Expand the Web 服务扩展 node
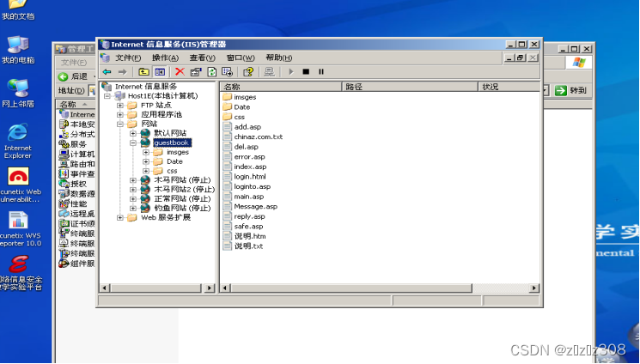The width and height of the screenshot is (640, 364). click(120, 217)
